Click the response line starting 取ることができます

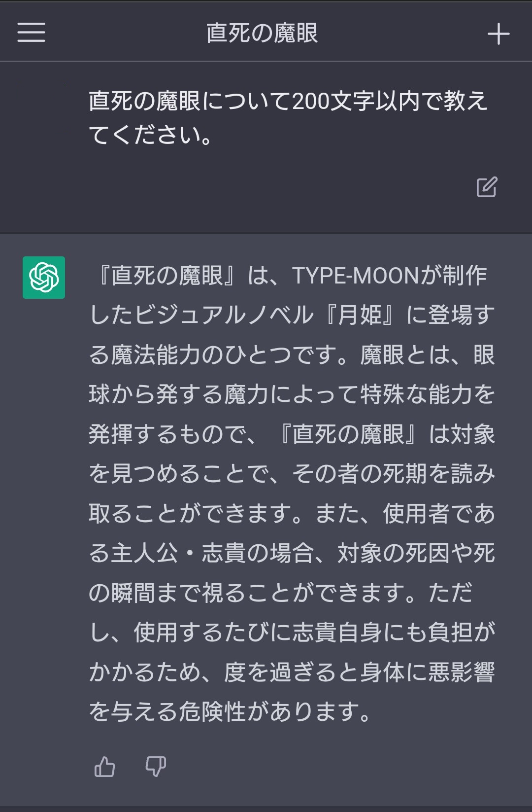coord(292,514)
